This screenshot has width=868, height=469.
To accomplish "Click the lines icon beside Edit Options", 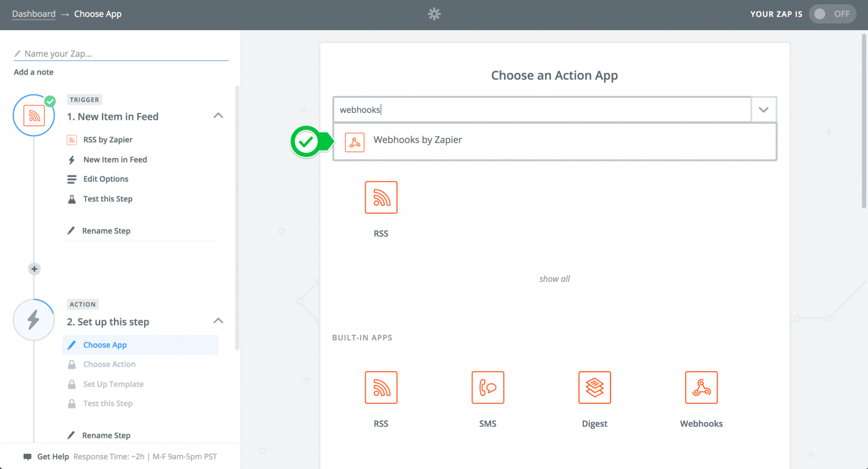I will click(x=72, y=179).
